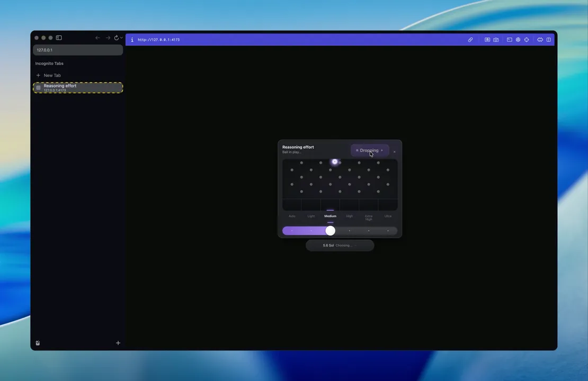Viewport: 588px width, 381px height.
Task: Toggle the browser sidebar panel icon
Action: point(59,38)
